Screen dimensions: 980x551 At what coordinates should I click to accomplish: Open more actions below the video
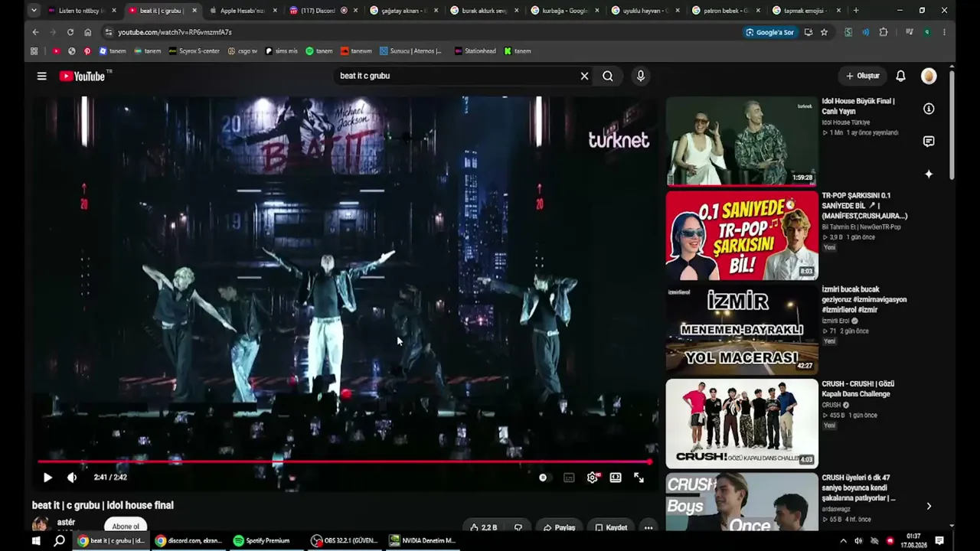tap(648, 527)
